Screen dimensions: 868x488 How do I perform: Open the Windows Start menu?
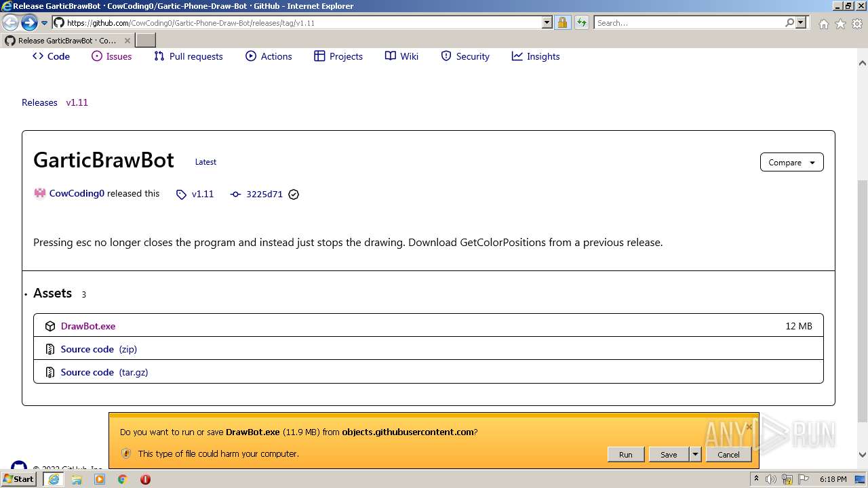click(19, 479)
